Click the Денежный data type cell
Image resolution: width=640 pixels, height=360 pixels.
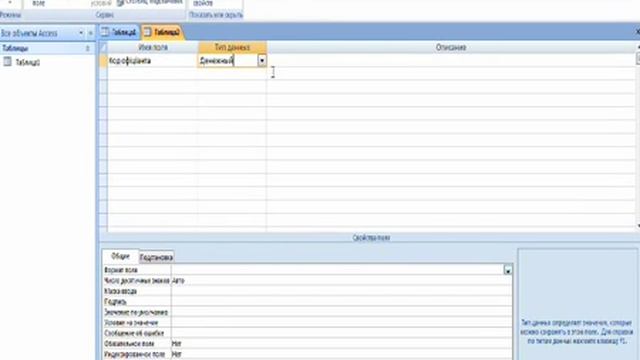[x=228, y=61]
